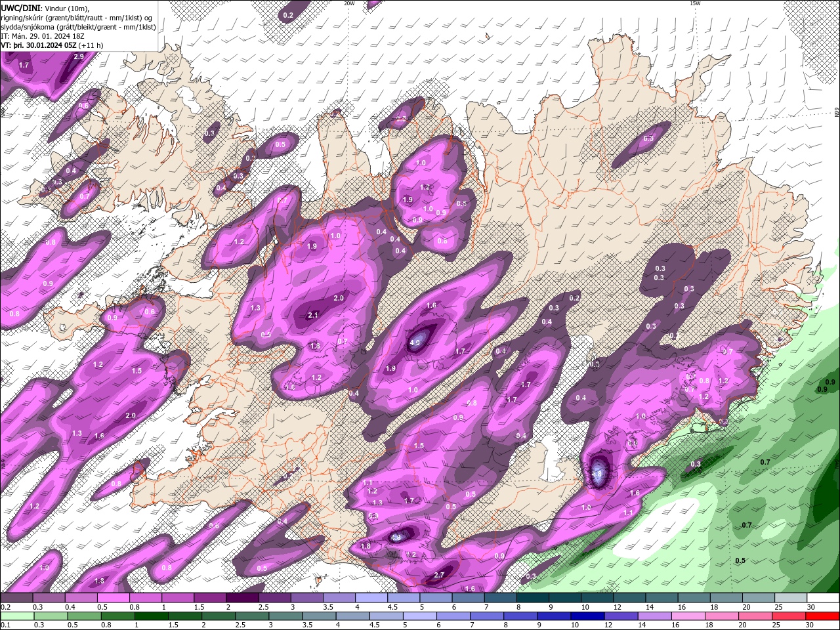Pick the 18–20 swatch in the top snow legend

[x=726, y=598]
